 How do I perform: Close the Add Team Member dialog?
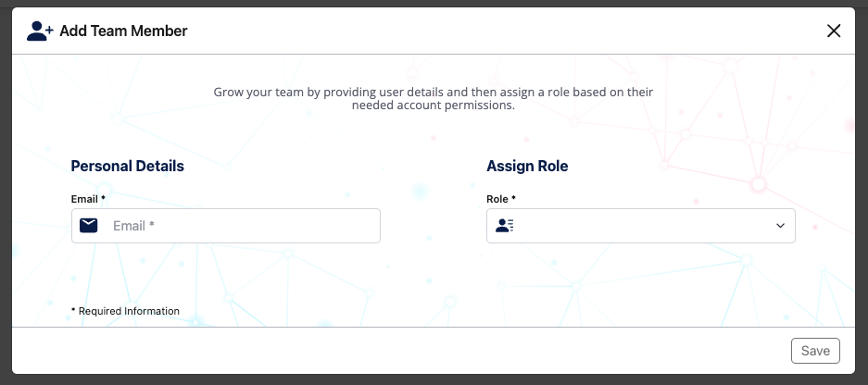(833, 31)
